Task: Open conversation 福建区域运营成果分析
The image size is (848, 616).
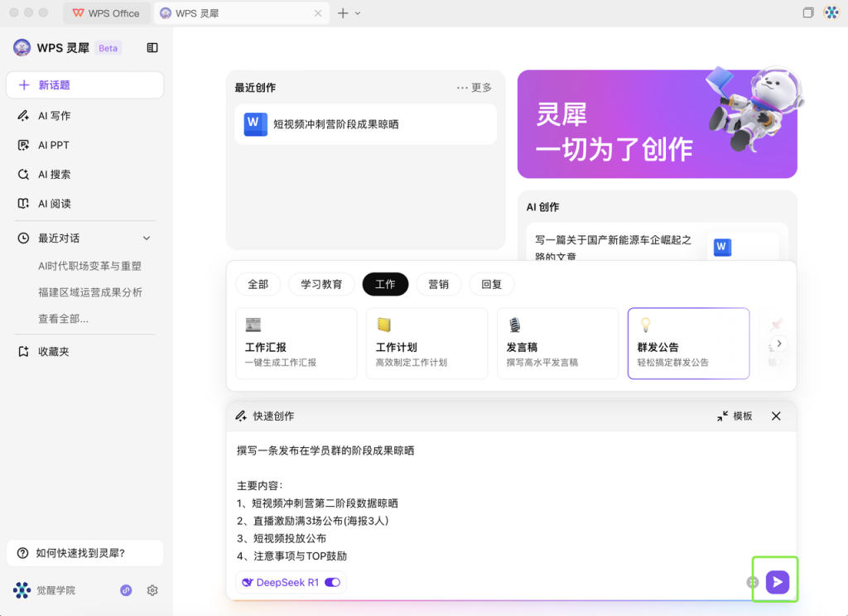Action: 89,292
